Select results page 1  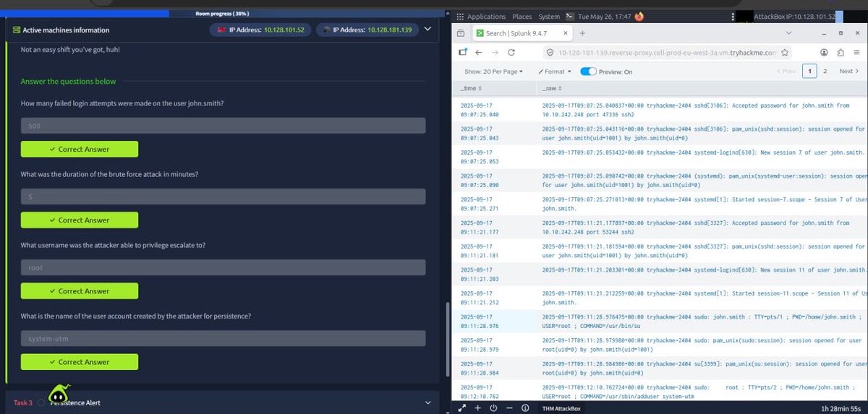click(x=809, y=71)
